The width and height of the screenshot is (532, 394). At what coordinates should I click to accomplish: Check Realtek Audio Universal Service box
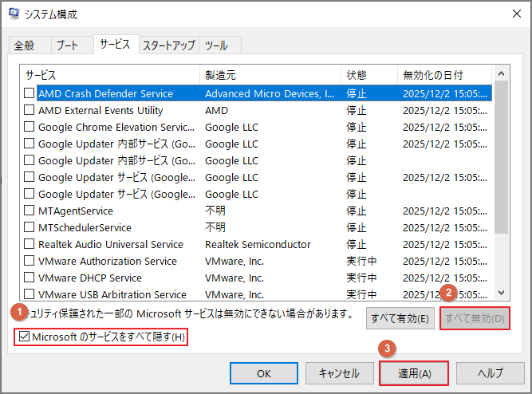(x=30, y=244)
